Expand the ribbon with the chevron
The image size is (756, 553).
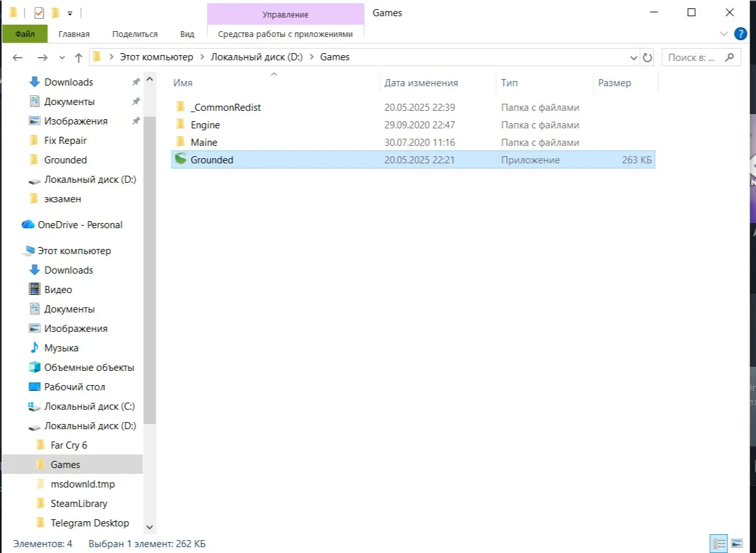(723, 34)
